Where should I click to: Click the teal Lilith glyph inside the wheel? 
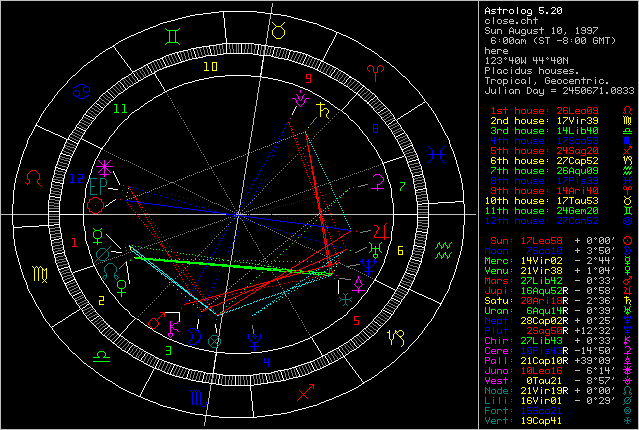(x=102, y=255)
